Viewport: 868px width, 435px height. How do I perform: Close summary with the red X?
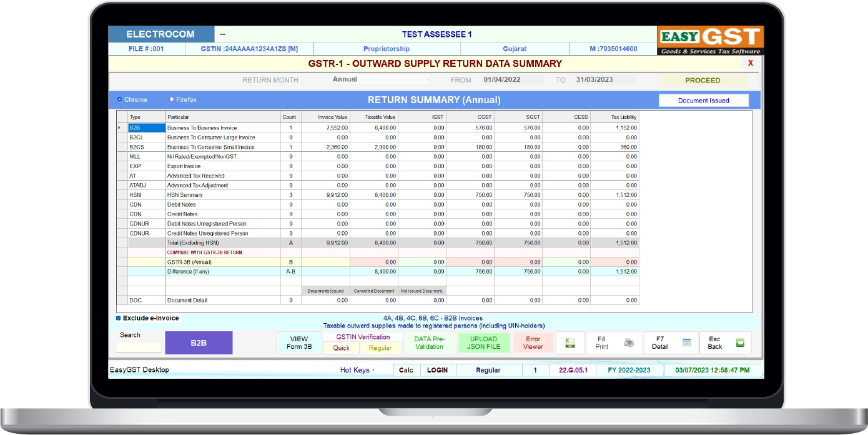750,63
